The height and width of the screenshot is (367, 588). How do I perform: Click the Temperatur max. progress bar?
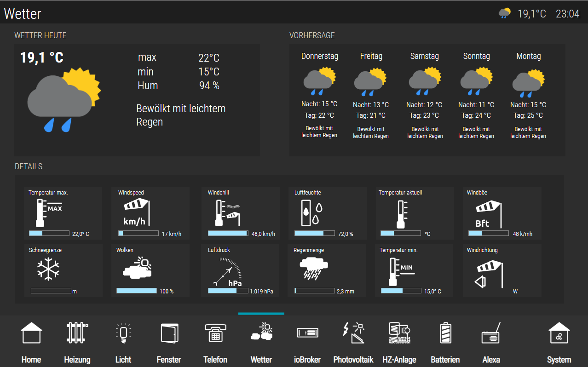(49, 233)
